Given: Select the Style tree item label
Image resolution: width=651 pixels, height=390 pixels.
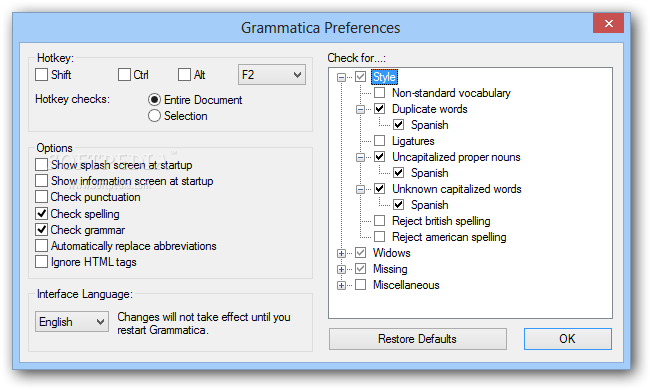Looking at the screenshot, I should 384,77.
